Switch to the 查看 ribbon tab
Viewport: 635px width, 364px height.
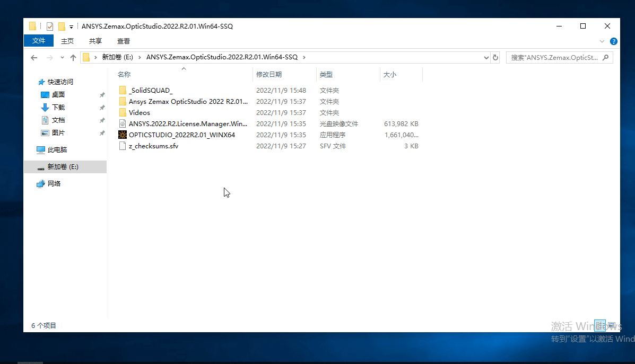point(124,41)
